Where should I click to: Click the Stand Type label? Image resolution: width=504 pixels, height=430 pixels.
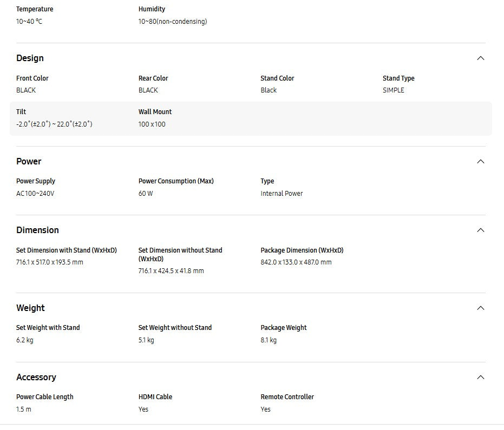(398, 78)
